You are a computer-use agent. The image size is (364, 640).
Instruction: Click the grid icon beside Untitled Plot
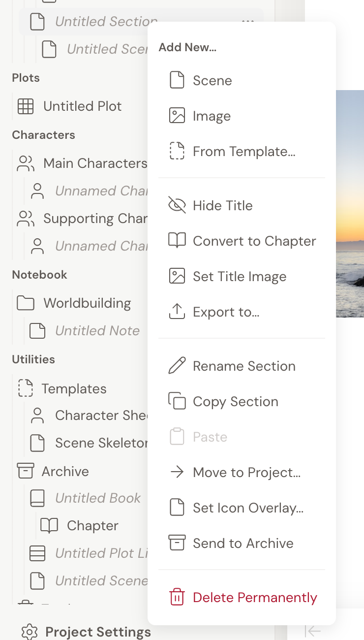coord(26,106)
